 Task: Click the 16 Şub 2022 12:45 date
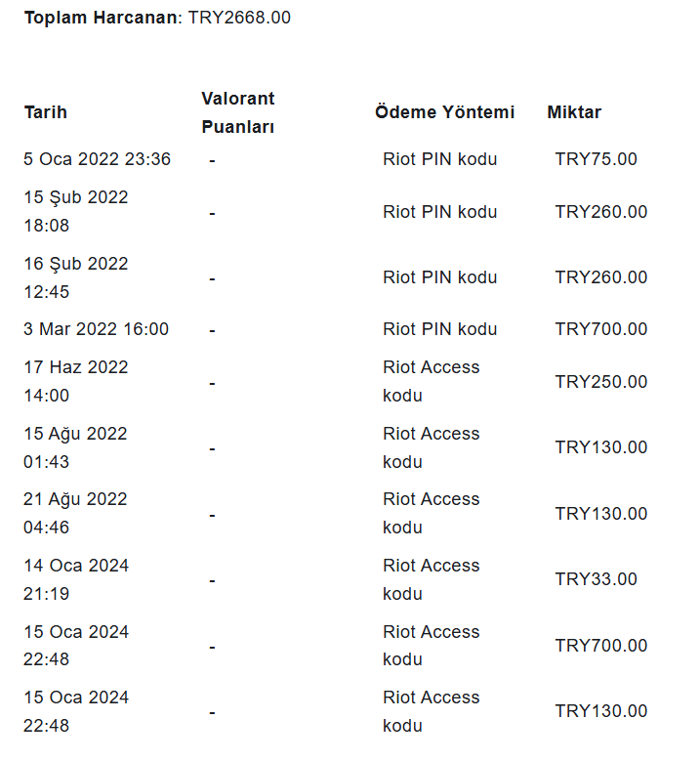point(76,277)
